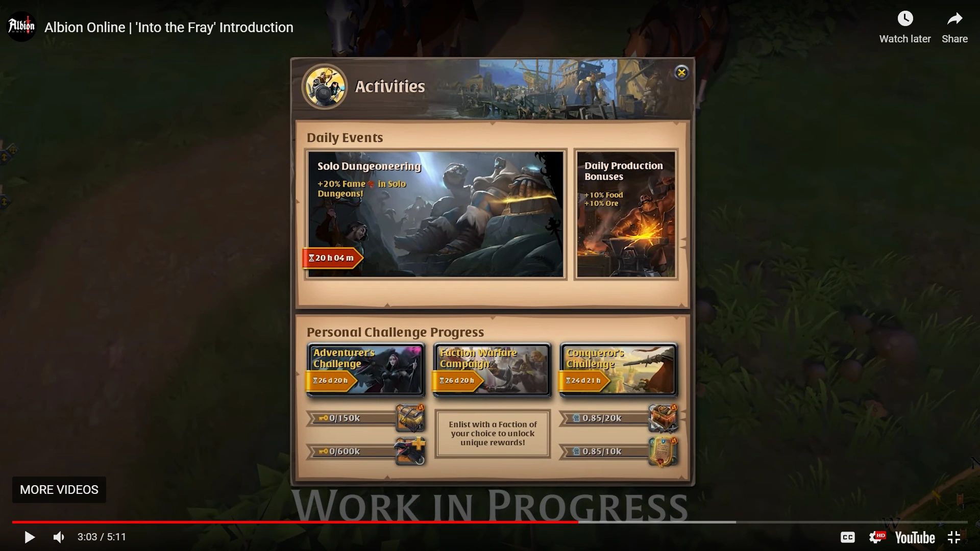Screen dimensions: 980x551
Task: Click the Adventurer's Challenge card to expand
Action: pos(367,369)
